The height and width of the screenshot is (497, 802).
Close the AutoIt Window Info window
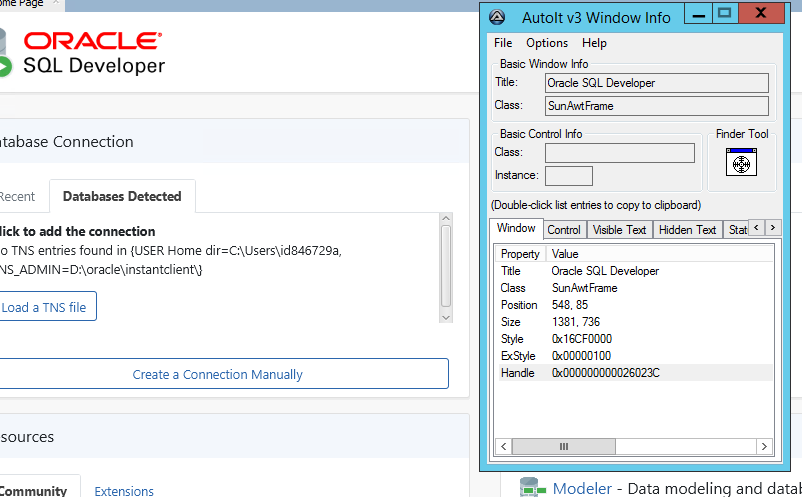[x=761, y=14]
